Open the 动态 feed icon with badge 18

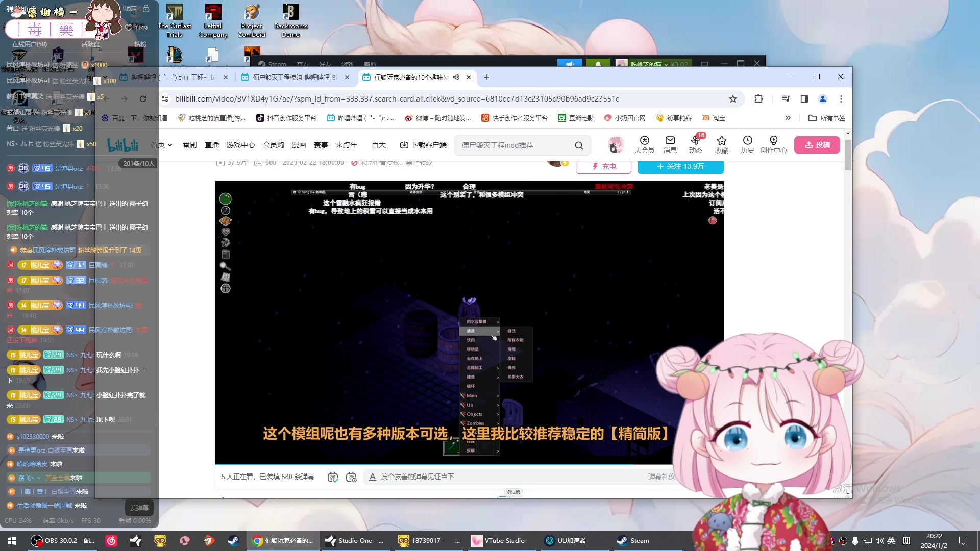pos(696,145)
